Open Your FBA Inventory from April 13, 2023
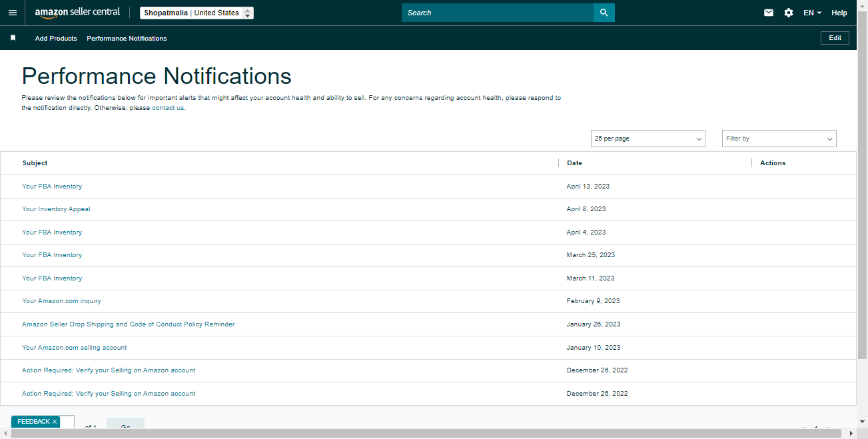Image resolution: width=868 pixels, height=439 pixels. tap(52, 187)
